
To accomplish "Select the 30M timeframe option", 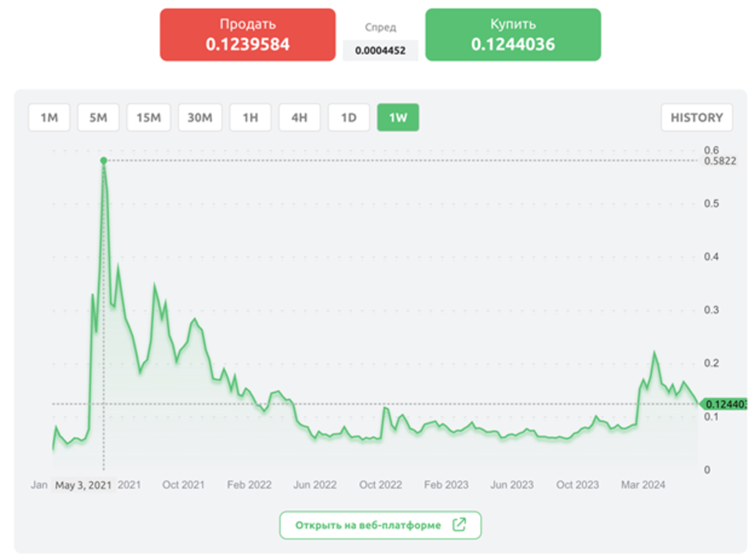I will tap(199, 117).
